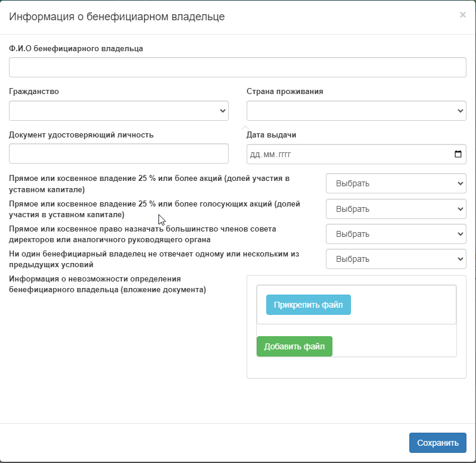The image size is (476, 463).
Task: Click the Гражданство field label
Action: point(34,92)
